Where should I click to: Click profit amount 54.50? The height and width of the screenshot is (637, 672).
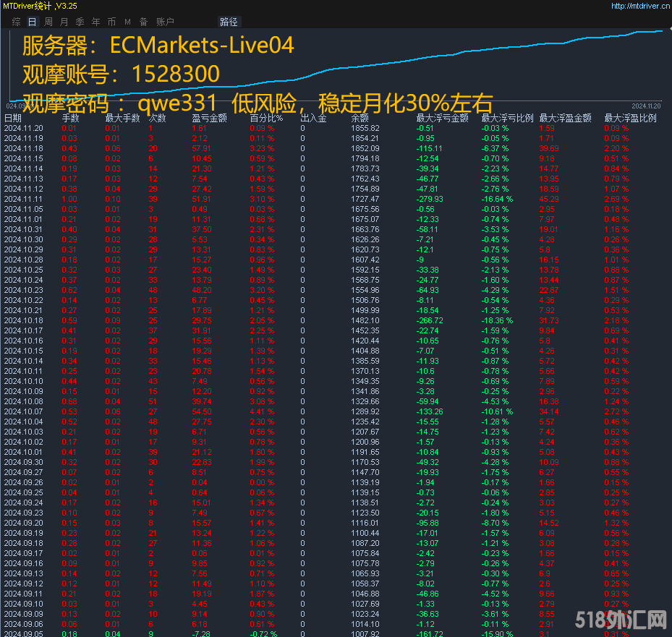click(201, 411)
